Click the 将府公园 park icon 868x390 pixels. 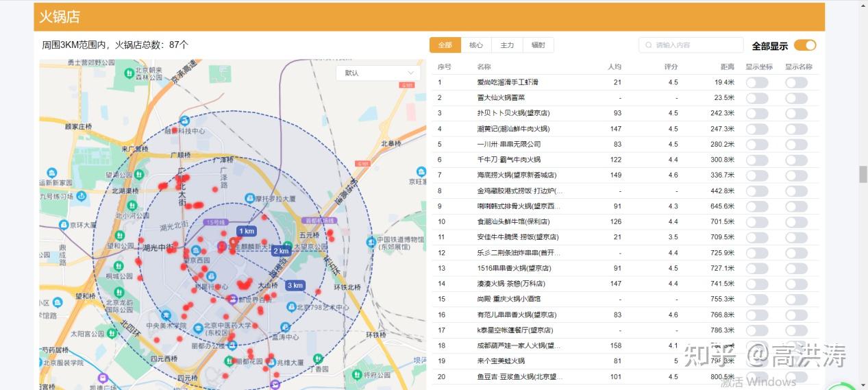pyautogui.click(x=358, y=374)
